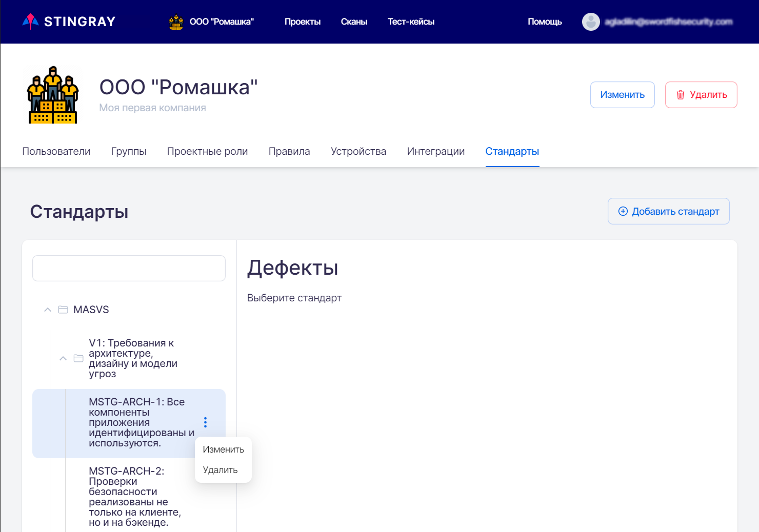This screenshot has width=759, height=532.
Task: Click the V1 requirements folder icon
Action: (78, 358)
